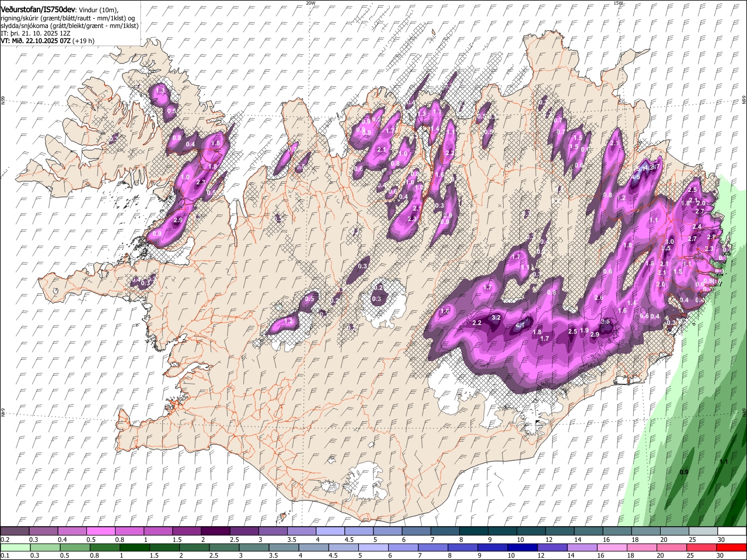This screenshot has height=560, width=747.
Task: Pick the darkest green lower swatch between 1 and 1.5
Action: [135, 547]
